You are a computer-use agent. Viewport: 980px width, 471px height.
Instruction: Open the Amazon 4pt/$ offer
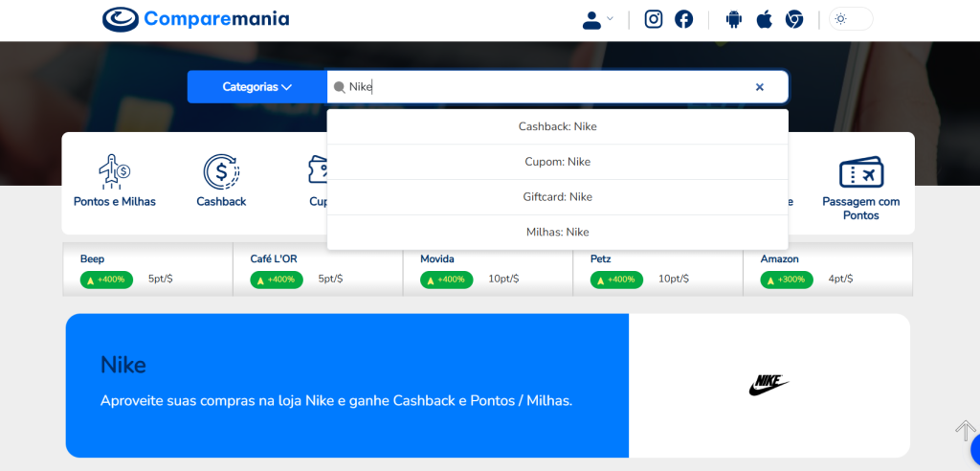827,270
